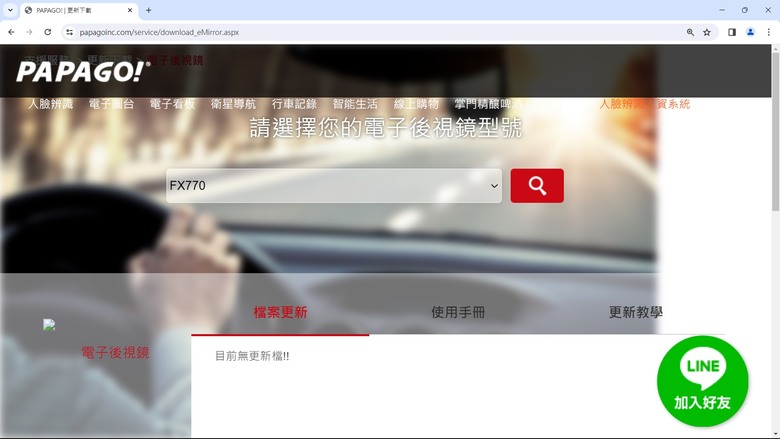Switch to the 更新教學 tab
780x439 pixels.
pos(635,312)
